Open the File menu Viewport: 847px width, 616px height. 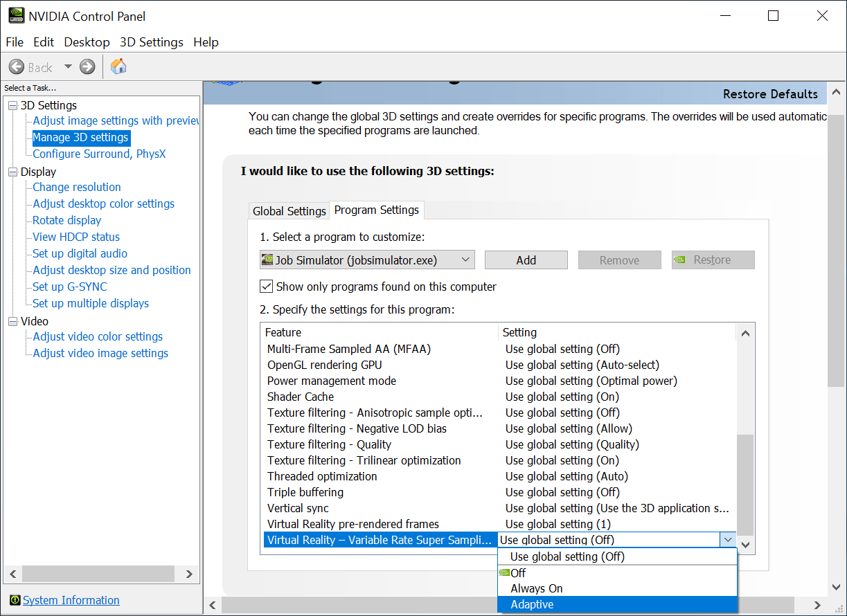15,42
